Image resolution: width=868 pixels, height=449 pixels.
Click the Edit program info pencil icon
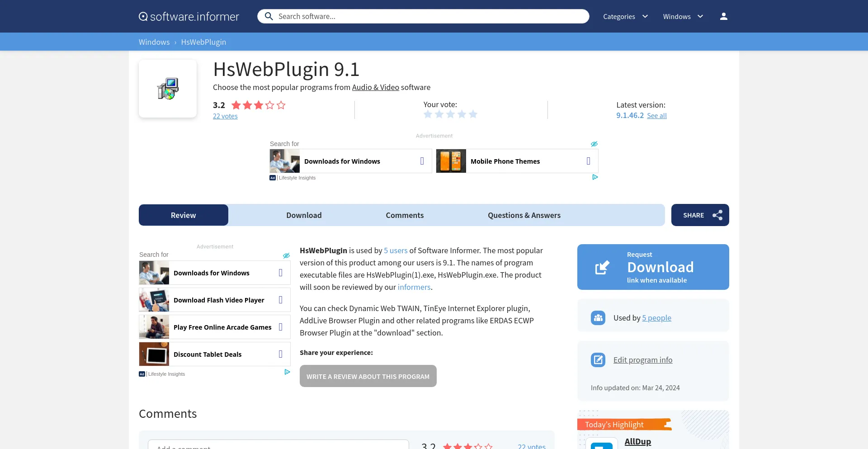(x=598, y=360)
